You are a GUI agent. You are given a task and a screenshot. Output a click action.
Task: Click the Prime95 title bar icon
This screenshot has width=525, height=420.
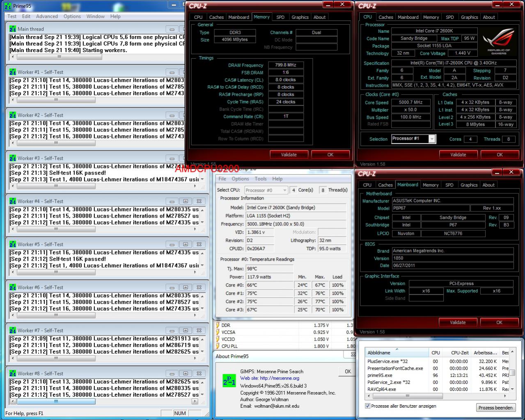(7, 6)
